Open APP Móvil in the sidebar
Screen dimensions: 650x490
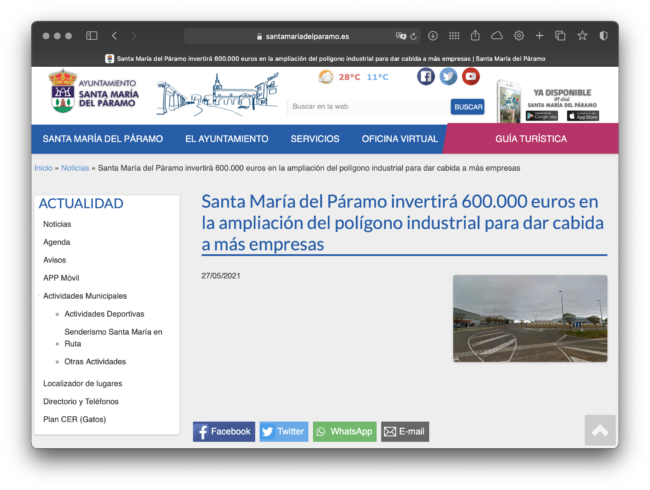61,278
